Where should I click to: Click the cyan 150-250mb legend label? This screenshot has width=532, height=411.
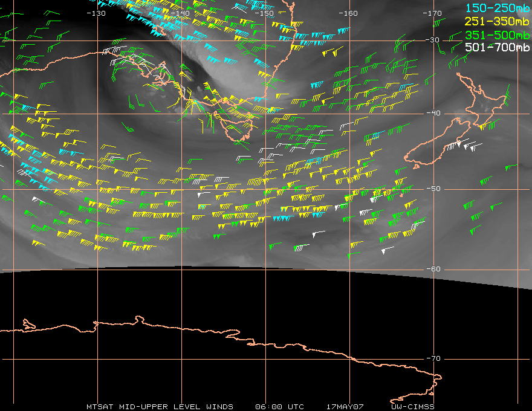(498, 8)
